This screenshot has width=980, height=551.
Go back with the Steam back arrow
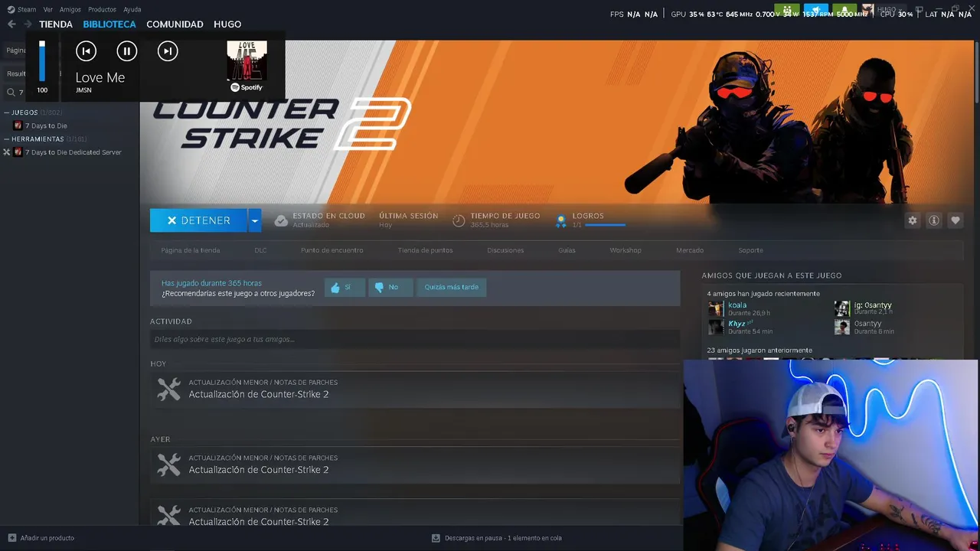(11, 24)
